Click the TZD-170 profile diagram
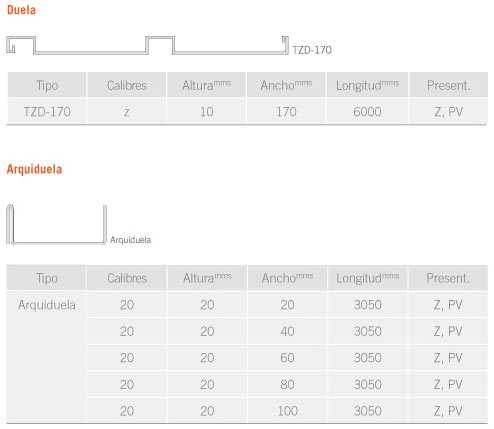The image size is (494, 429). 147,45
